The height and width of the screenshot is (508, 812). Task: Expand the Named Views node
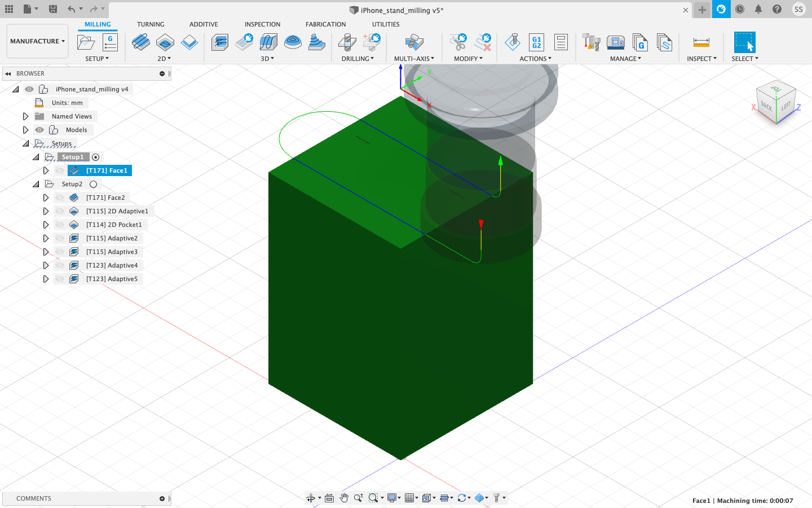point(25,116)
